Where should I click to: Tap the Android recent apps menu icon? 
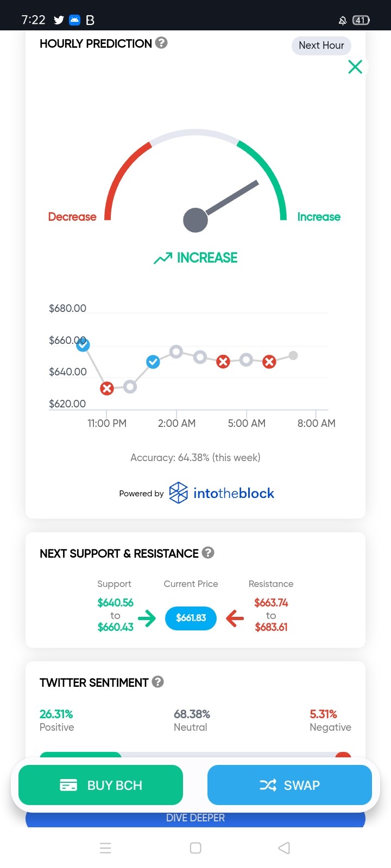pos(106,848)
